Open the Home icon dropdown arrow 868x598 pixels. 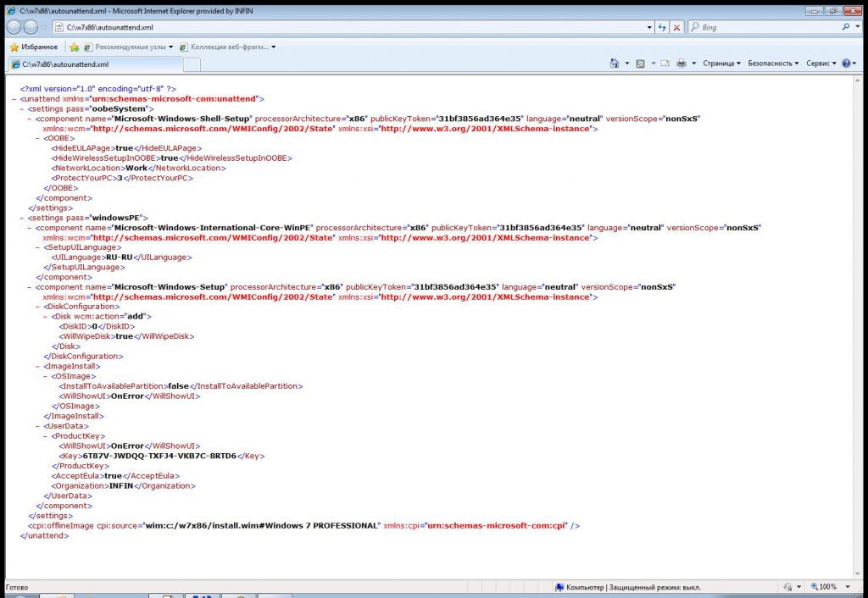pos(627,64)
